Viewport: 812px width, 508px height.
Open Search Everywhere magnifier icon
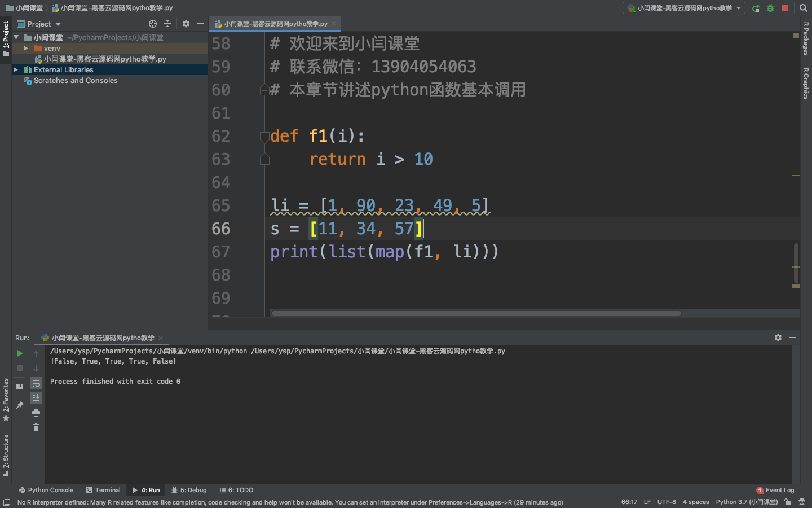tap(804, 8)
